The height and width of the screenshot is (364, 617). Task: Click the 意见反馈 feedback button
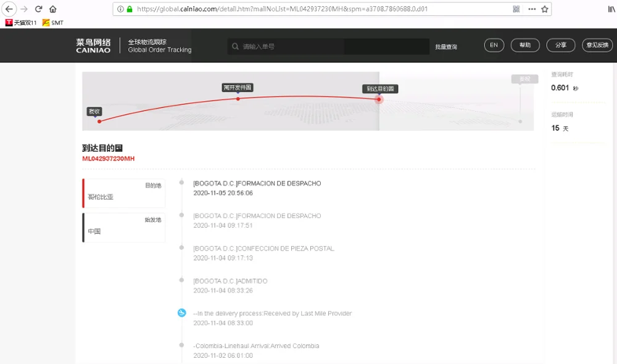[597, 45]
